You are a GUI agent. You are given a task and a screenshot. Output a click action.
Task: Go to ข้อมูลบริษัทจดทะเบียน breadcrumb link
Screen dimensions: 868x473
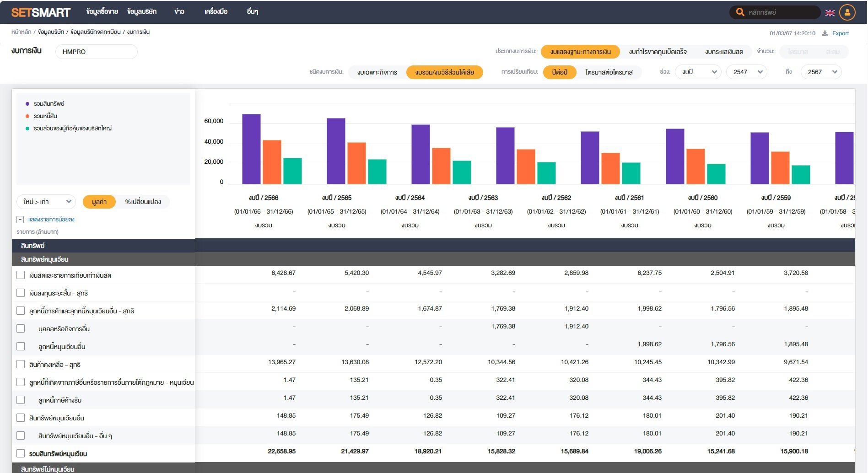96,32
